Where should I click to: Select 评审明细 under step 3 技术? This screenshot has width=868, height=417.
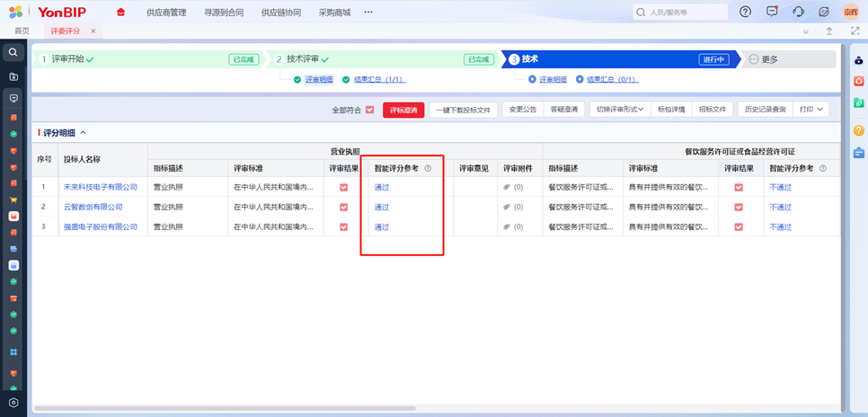553,80
